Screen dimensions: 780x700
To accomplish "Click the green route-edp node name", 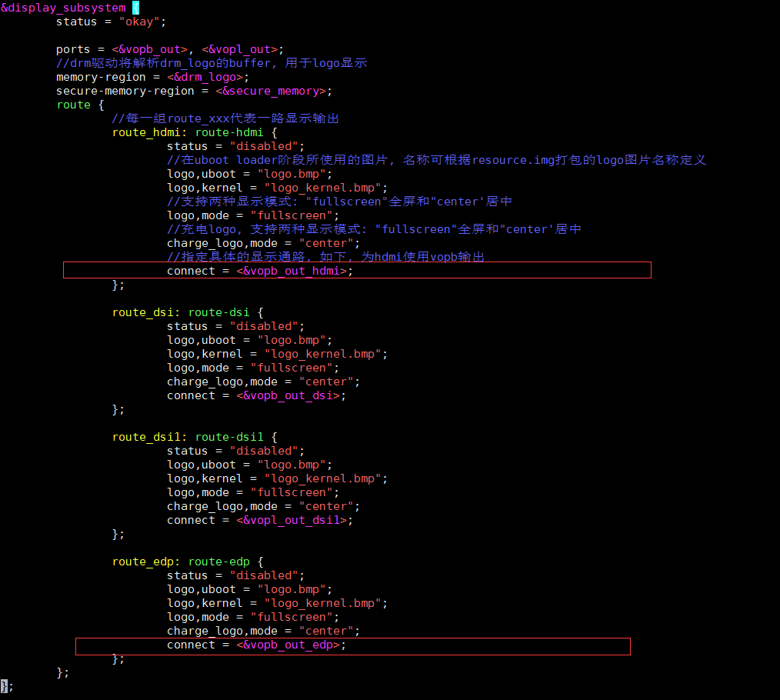I will (x=219, y=562).
